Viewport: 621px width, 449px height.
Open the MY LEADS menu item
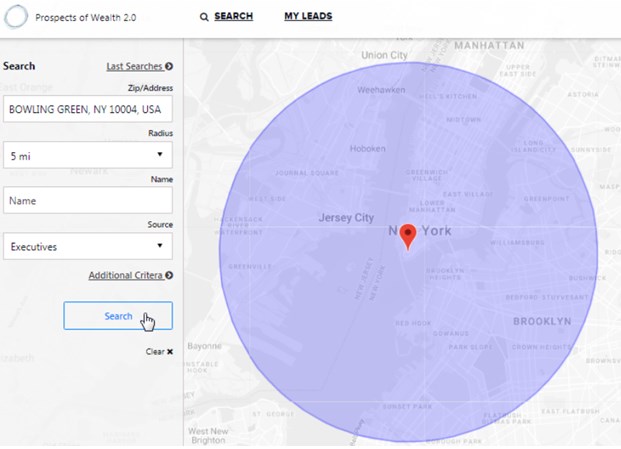308,17
